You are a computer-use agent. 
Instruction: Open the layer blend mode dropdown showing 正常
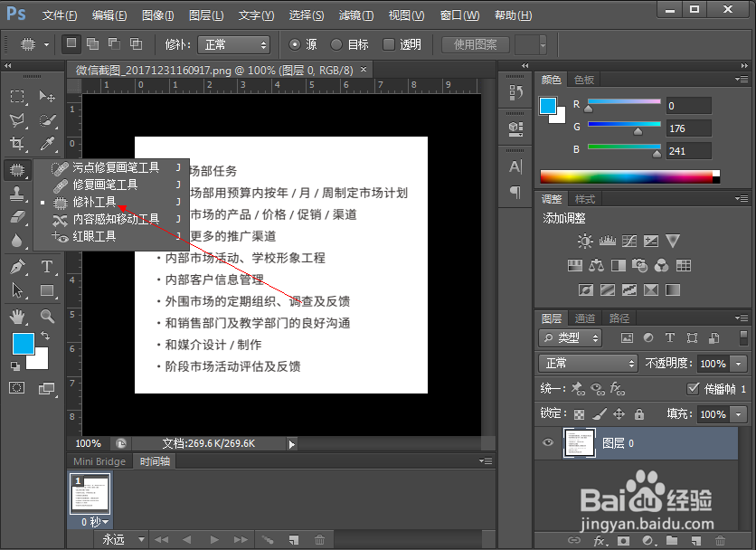[x=588, y=362]
